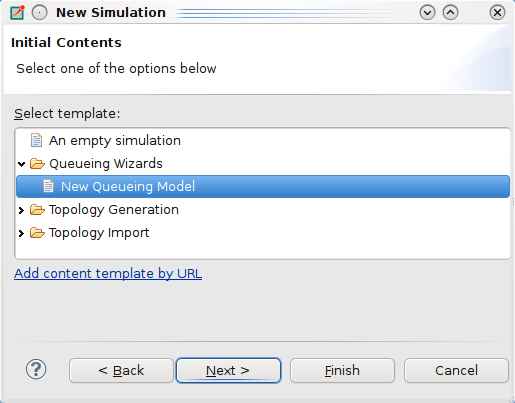This screenshot has height=403, width=515.
Task: Click the document icon beside An empty simulation
Action: [x=36, y=140]
